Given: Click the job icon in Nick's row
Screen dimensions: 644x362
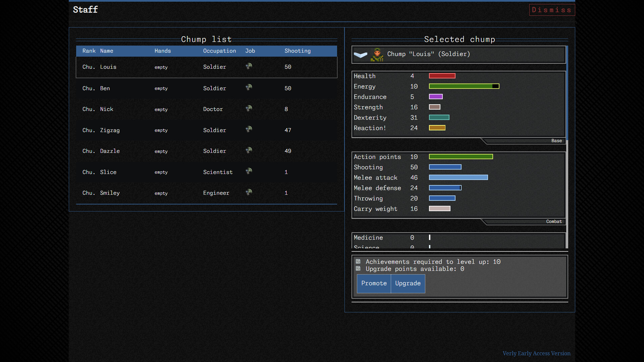Looking at the screenshot, I should point(249,109).
